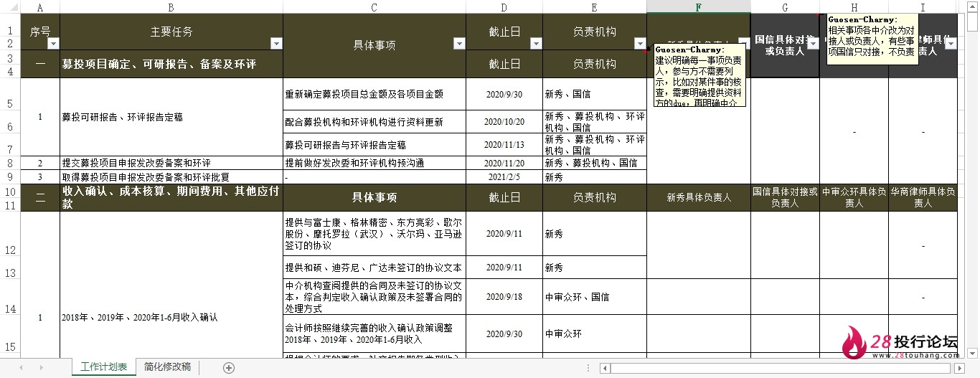This screenshot has height=378, width=980.
Task: Open the filter dropdown for 主要任务 column
Action: pos(276,44)
